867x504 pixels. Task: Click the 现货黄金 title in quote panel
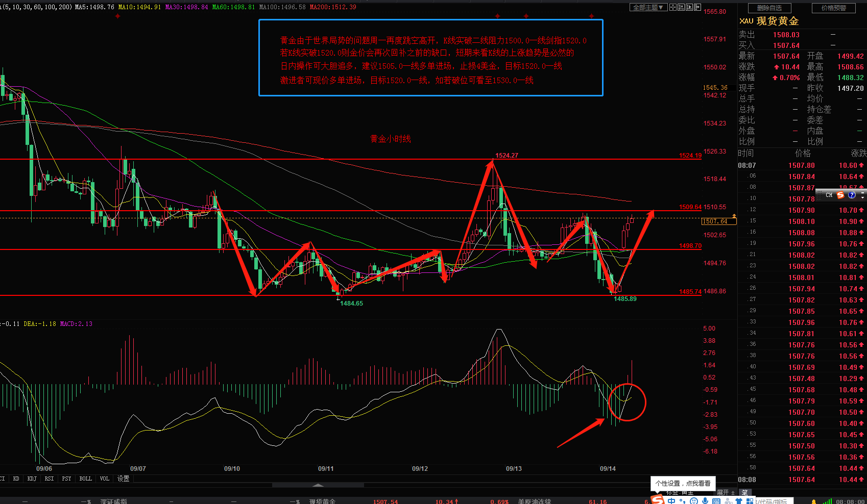(778, 21)
